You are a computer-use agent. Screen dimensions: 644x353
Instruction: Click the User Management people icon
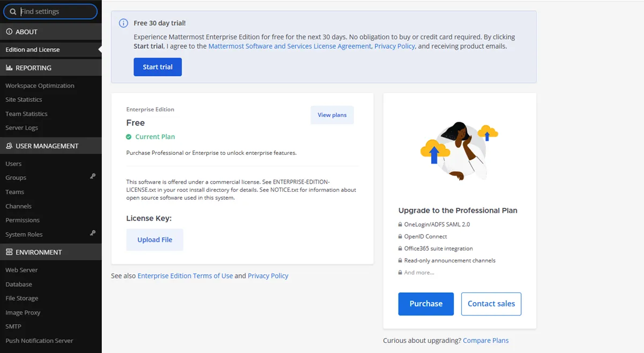(x=9, y=146)
